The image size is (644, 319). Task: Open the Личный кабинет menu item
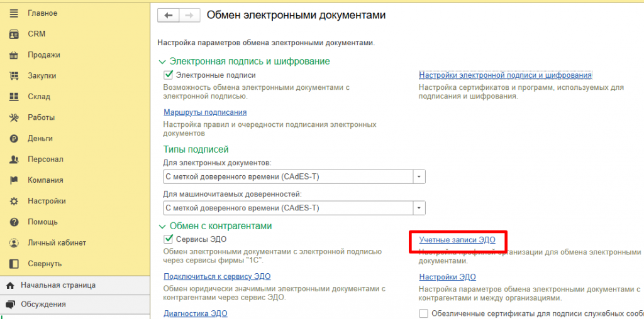coord(57,243)
